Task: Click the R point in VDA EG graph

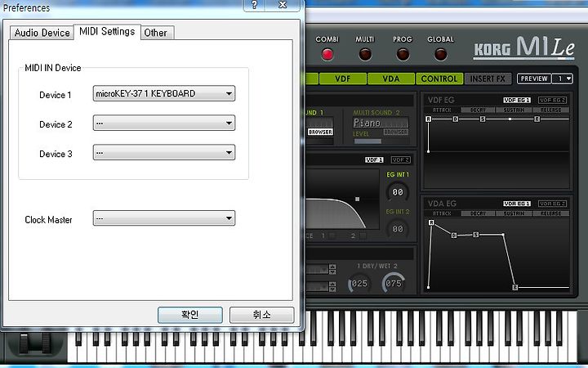Action: [x=514, y=287]
